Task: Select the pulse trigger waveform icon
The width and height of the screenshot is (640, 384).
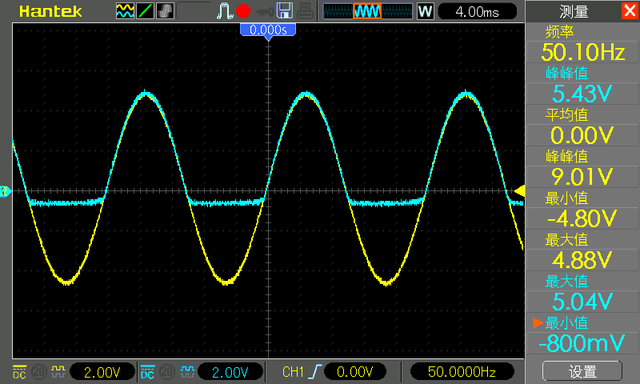Action: coord(224,11)
